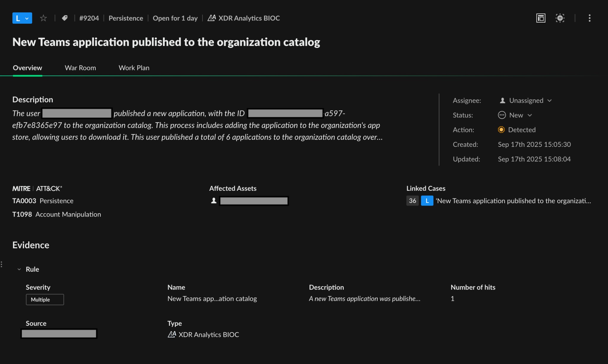Open the Work Plan tab
The image size is (608, 364).
click(x=134, y=68)
